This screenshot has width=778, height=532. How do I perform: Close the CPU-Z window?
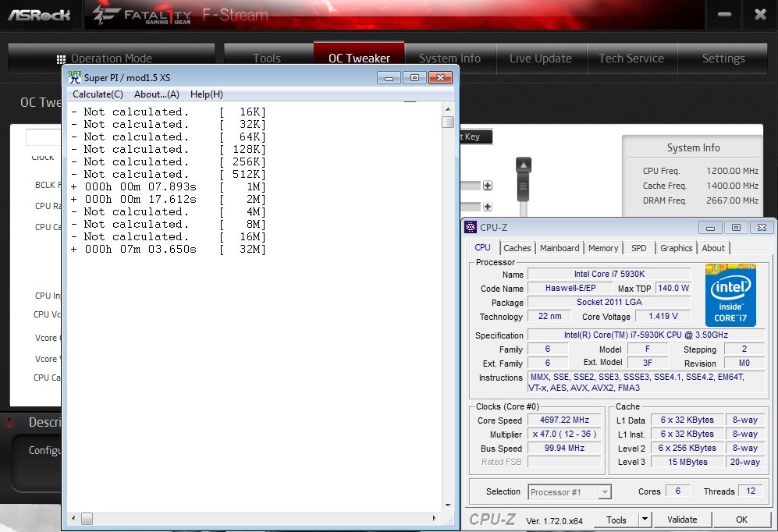click(x=762, y=228)
